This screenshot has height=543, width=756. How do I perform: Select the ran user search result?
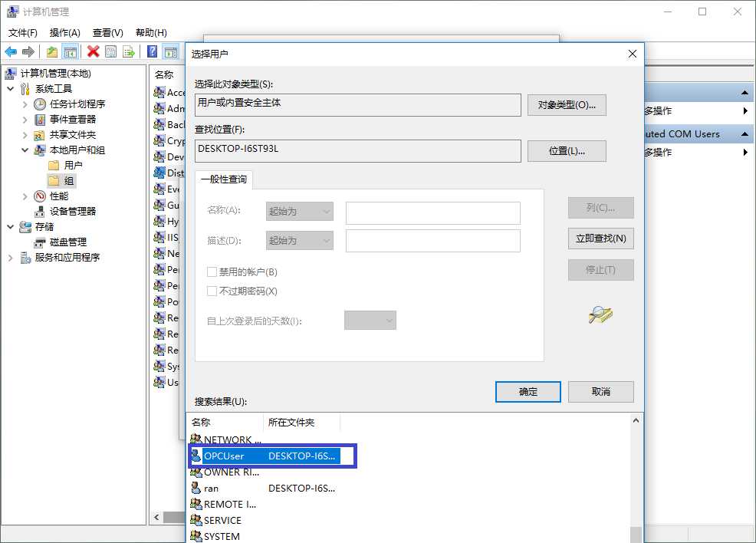pyautogui.click(x=263, y=488)
